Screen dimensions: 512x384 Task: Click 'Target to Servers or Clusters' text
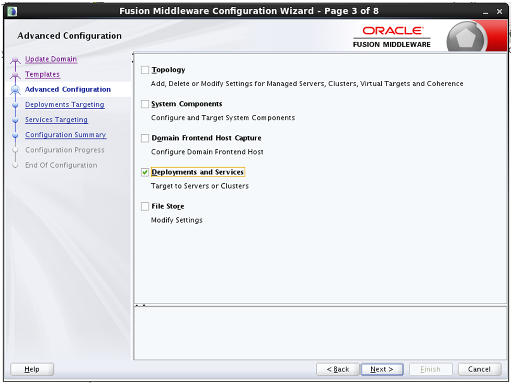[x=200, y=186]
